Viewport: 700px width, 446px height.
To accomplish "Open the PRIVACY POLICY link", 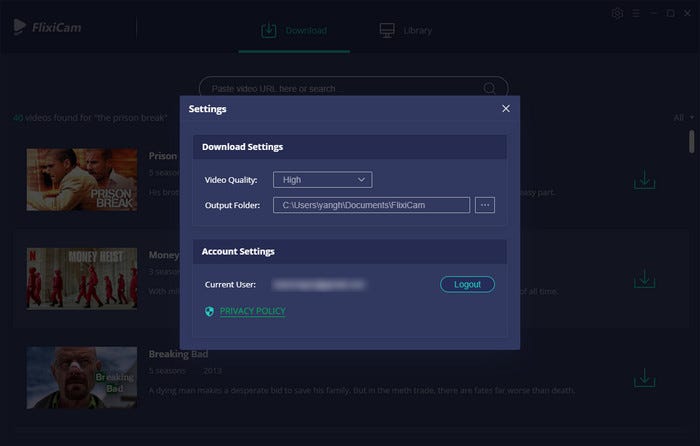I will pyautogui.click(x=253, y=311).
